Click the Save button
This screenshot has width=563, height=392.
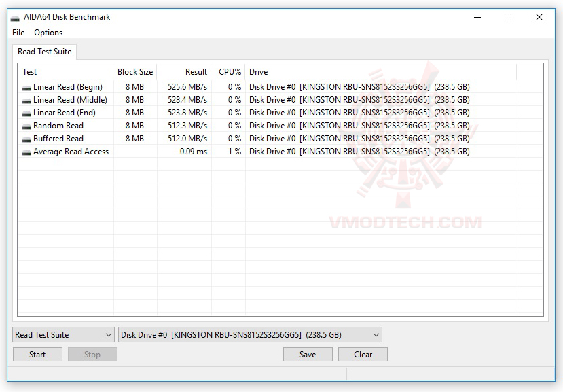point(308,354)
